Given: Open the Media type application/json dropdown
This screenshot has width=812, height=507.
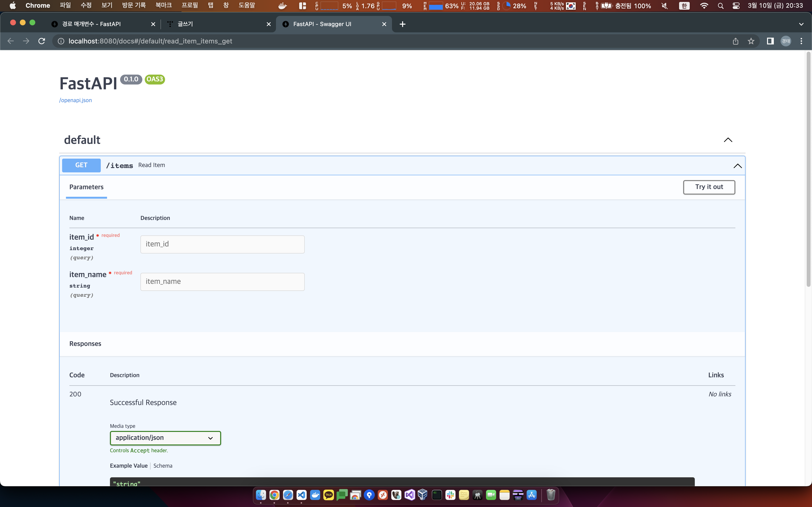Looking at the screenshot, I should (165, 438).
